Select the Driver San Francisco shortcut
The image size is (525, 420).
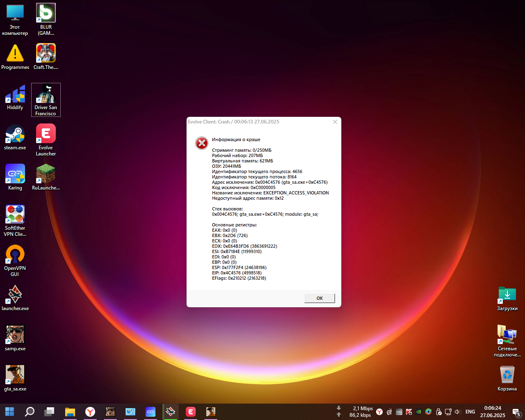46,100
